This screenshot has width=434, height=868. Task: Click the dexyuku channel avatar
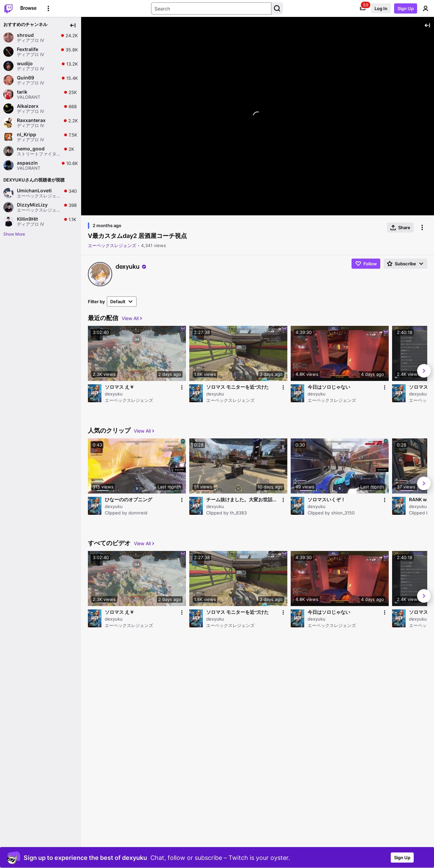point(100,274)
